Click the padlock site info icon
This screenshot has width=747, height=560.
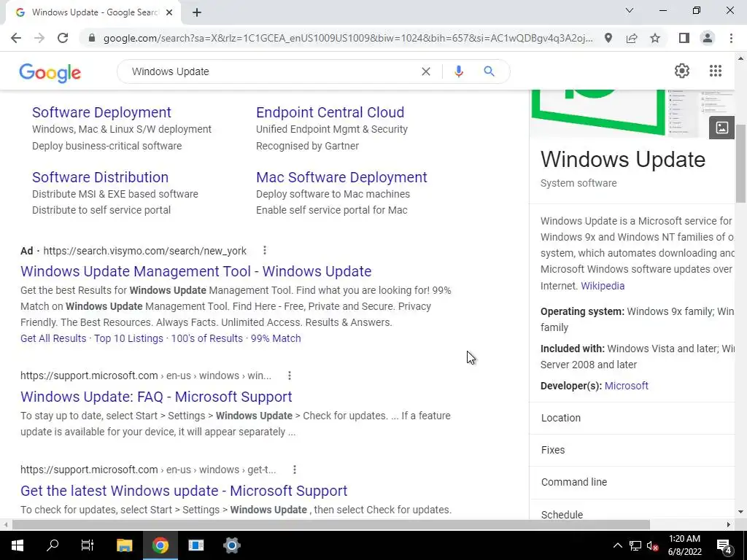(92, 38)
